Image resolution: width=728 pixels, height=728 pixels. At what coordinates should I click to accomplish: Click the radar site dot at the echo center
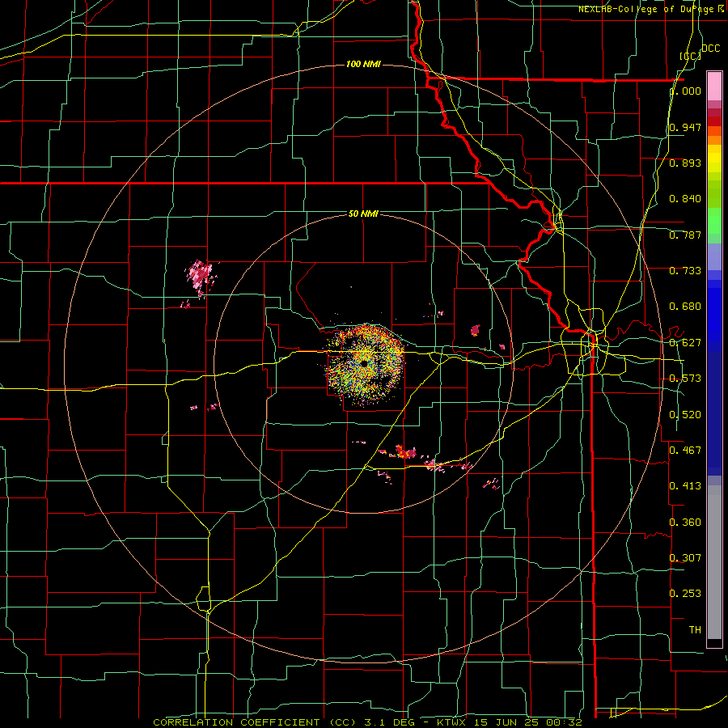(365, 364)
